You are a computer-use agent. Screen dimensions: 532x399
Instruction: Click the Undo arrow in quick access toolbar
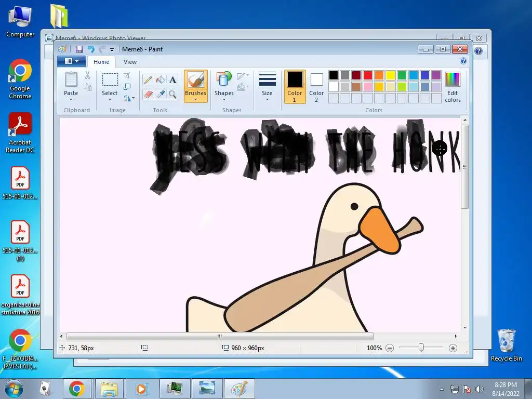click(91, 49)
